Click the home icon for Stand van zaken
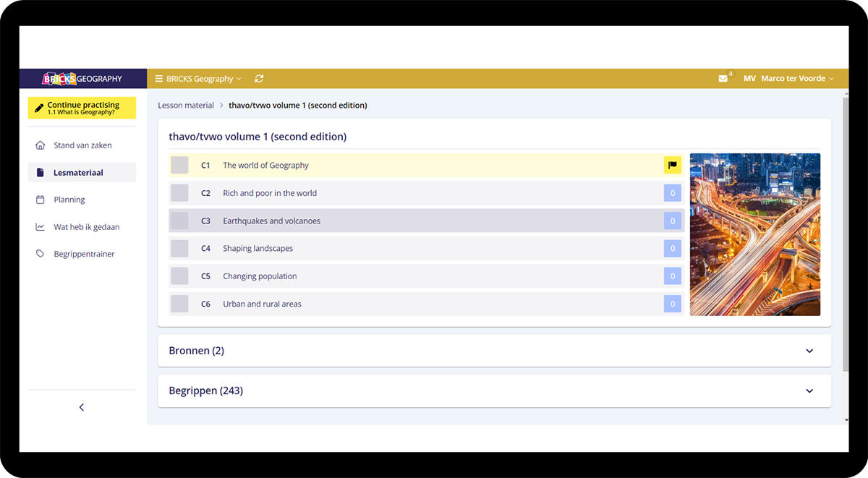Image resolution: width=868 pixels, height=478 pixels. tap(41, 145)
